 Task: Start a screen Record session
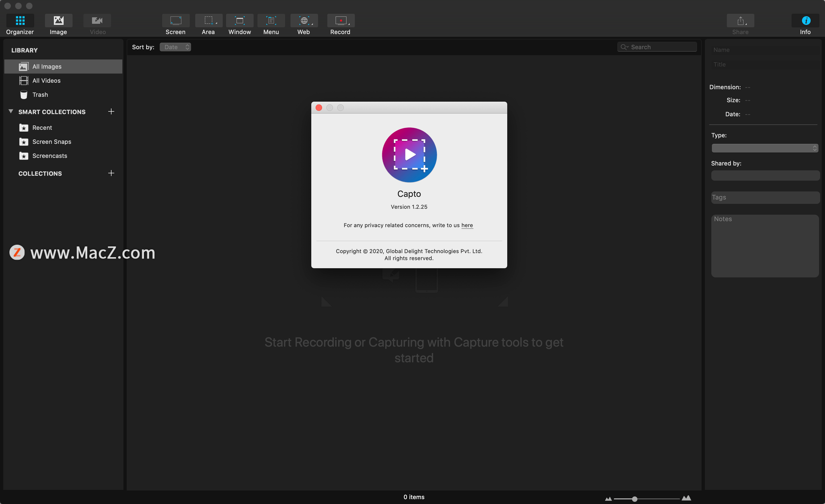(x=340, y=24)
